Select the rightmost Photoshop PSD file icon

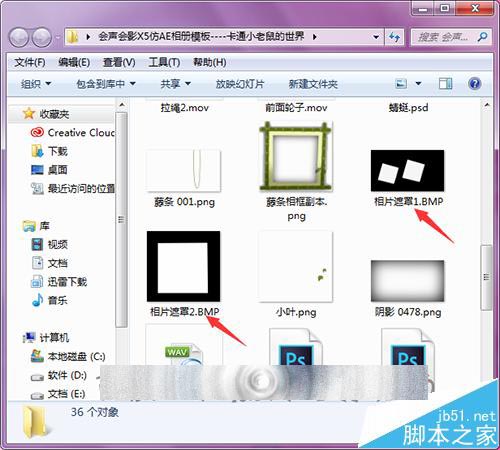[x=408, y=348]
